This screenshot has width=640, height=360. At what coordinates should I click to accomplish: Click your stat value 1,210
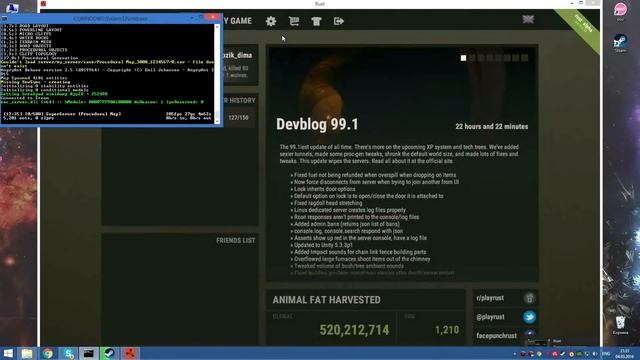tap(447, 330)
